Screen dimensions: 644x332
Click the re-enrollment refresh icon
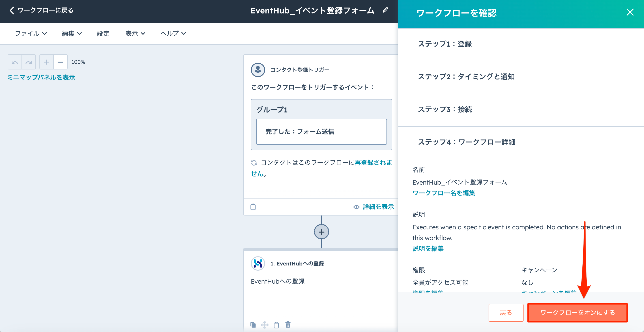point(254,163)
